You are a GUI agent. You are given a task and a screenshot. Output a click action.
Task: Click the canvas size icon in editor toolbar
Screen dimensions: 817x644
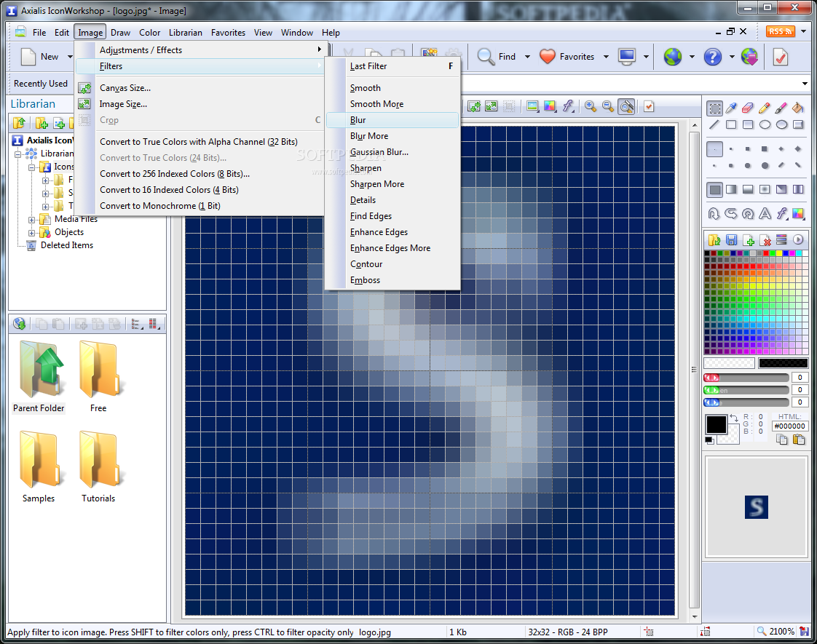[x=473, y=107]
